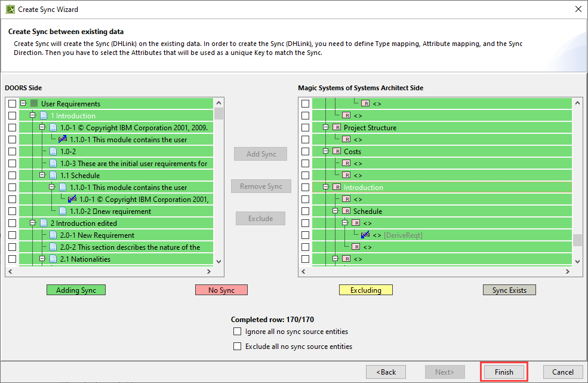Screen dimensions: 588x383
Task: Collapse the Introduction node on Magic side
Action: coord(326,187)
